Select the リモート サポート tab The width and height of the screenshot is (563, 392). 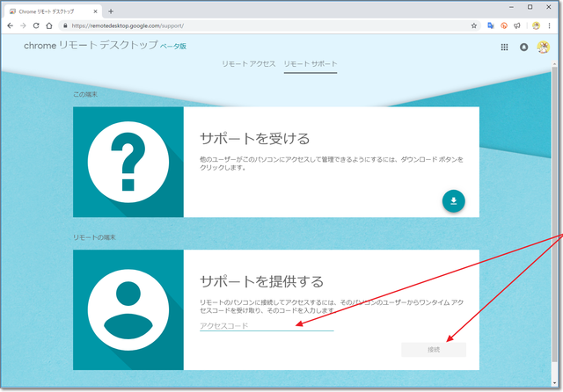[x=310, y=64]
